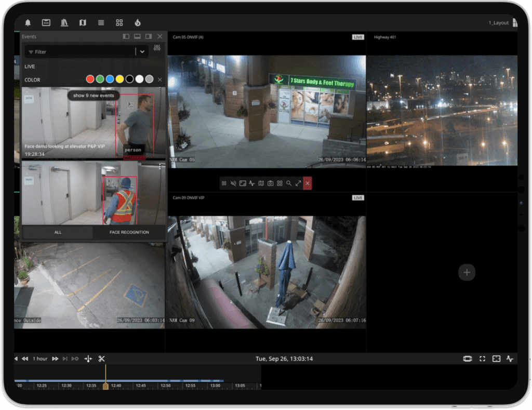
Task: Expand camera to fullscreen with arrows icon
Action: tap(298, 183)
